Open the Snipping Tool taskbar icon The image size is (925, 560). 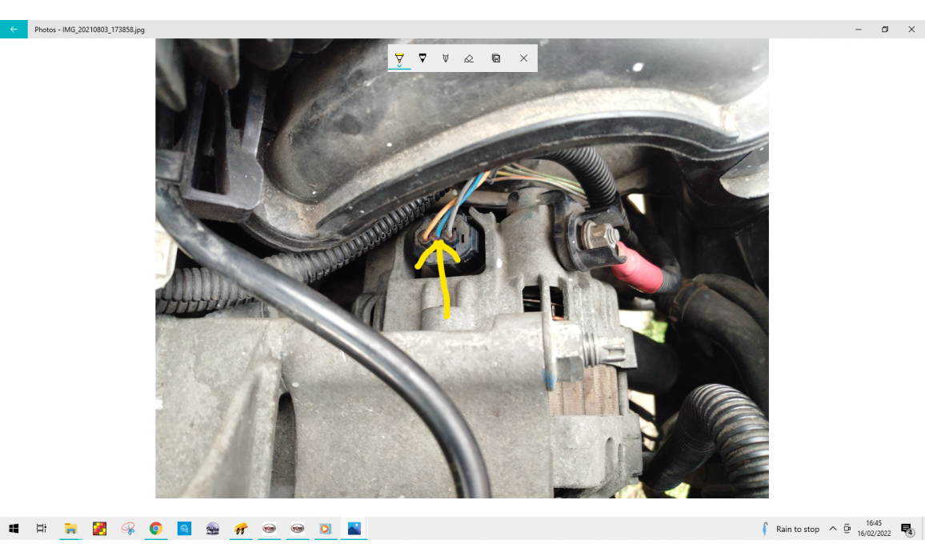coord(127,529)
